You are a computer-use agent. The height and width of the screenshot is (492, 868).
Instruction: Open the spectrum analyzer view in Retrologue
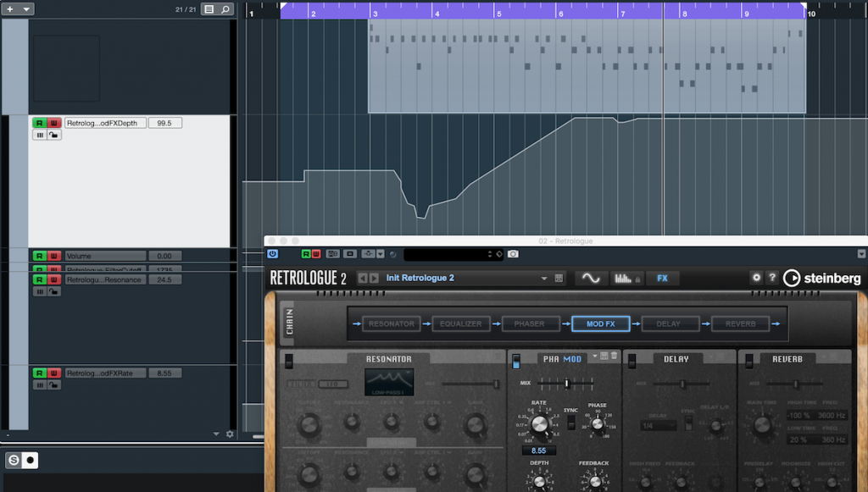pos(623,278)
